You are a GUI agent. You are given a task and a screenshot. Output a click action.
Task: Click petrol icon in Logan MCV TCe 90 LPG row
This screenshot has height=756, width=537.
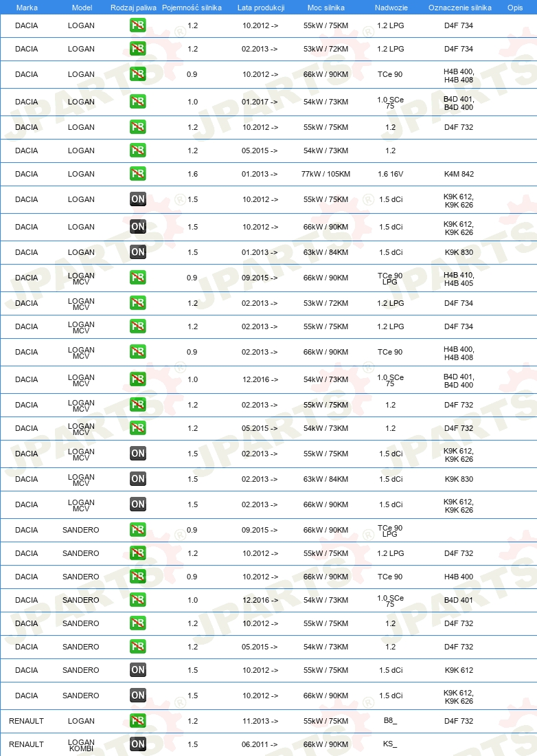(x=138, y=278)
